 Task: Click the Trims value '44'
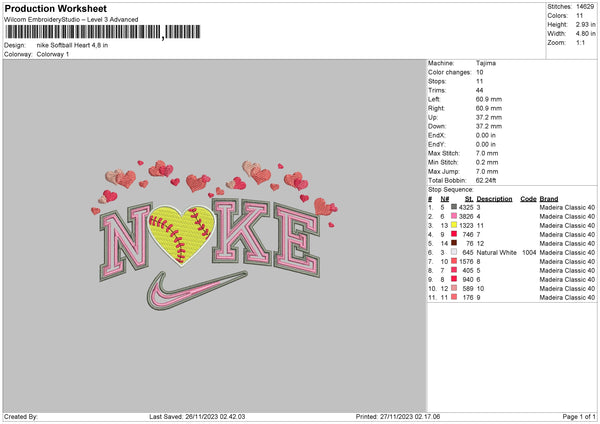pos(479,90)
